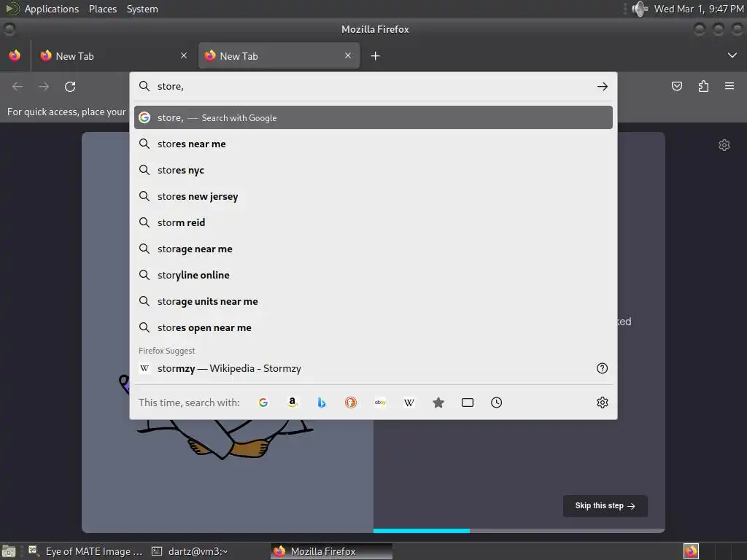The height and width of the screenshot is (560, 747).
Task: Click the Firefox Suggest help question icon
Action: 602,368
